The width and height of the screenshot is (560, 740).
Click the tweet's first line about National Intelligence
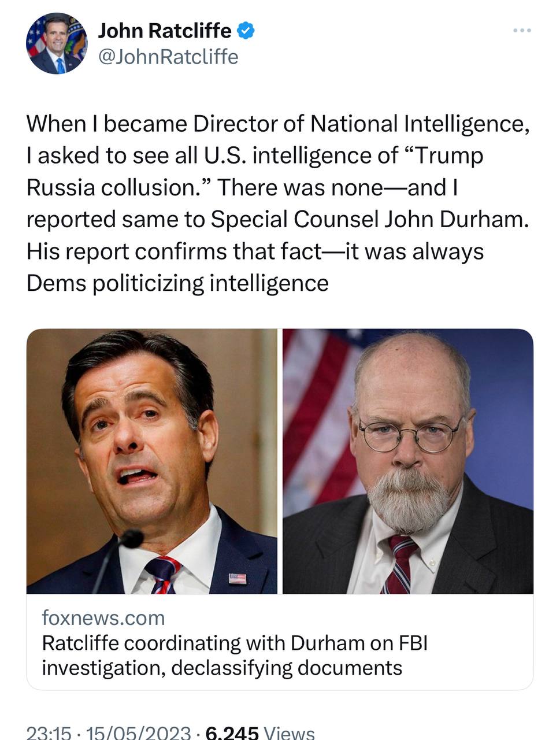tap(277, 124)
